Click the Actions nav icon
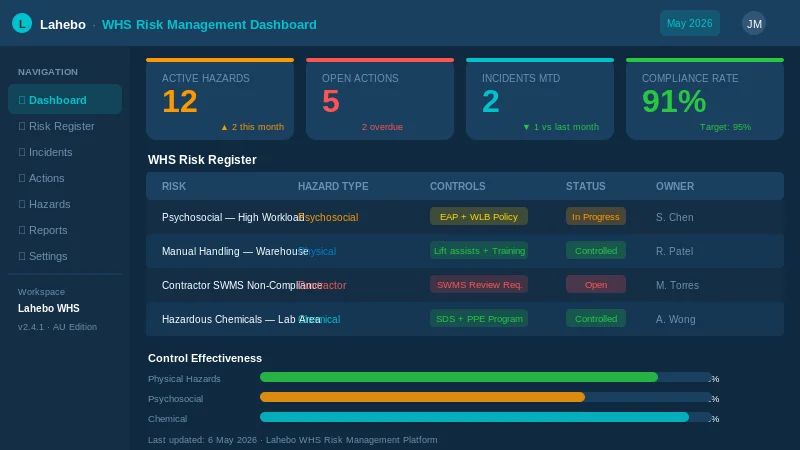Screen dimensions: 800x450 [21, 178]
